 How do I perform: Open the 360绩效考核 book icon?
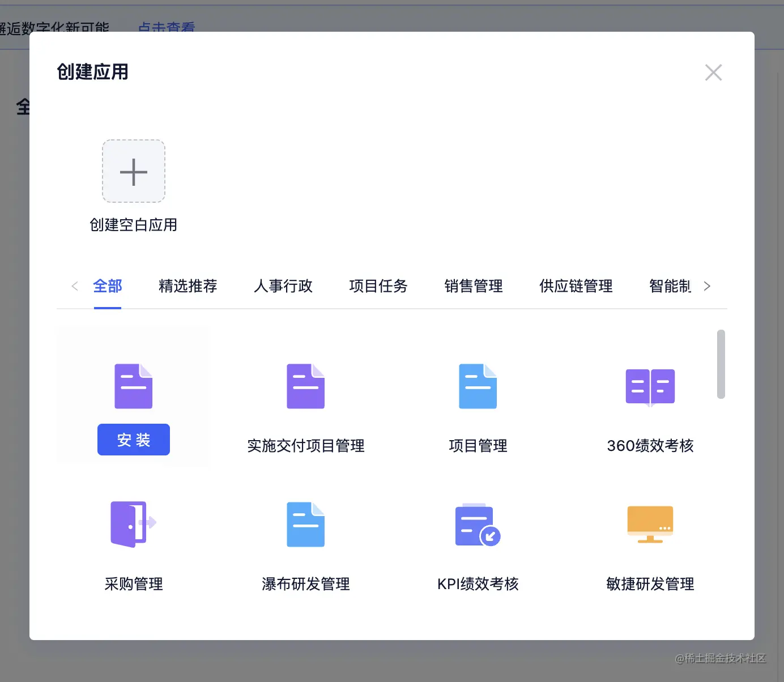[x=650, y=387]
